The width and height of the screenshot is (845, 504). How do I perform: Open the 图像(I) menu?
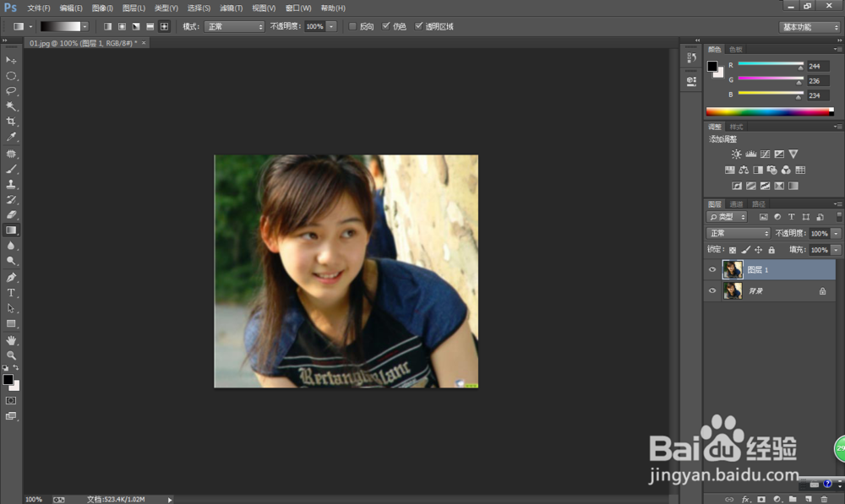point(102,8)
